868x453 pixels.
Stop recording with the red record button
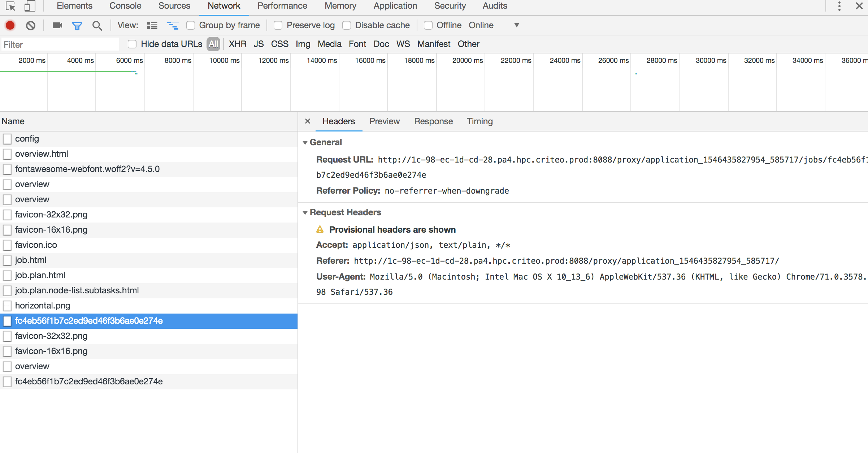click(x=10, y=25)
